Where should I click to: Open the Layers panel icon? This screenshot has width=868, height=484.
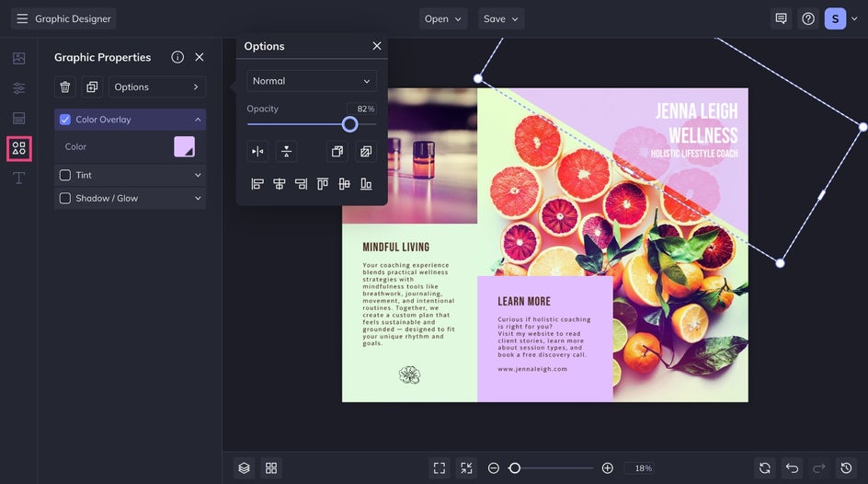coord(244,468)
